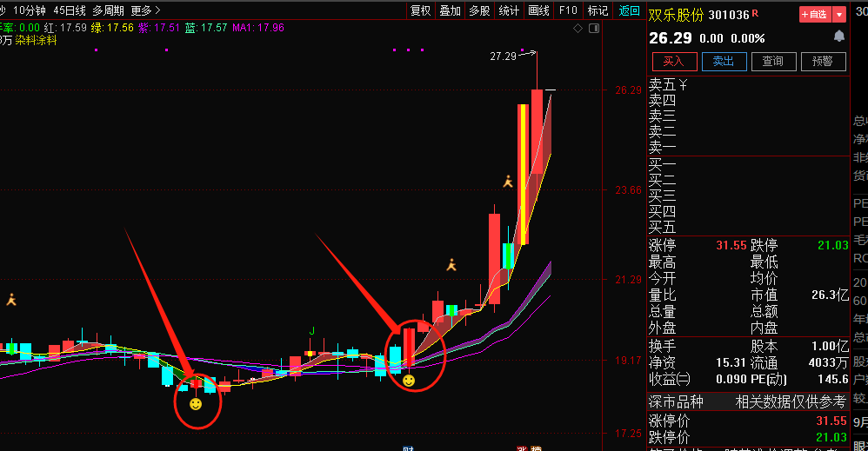Click the 卖出 sell button

point(724,62)
